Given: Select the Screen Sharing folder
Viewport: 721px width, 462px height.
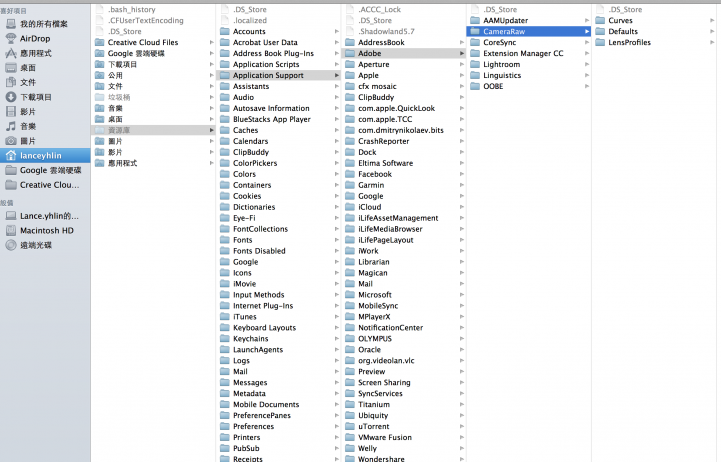Looking at the screenshot, I should tap(404, 382).
